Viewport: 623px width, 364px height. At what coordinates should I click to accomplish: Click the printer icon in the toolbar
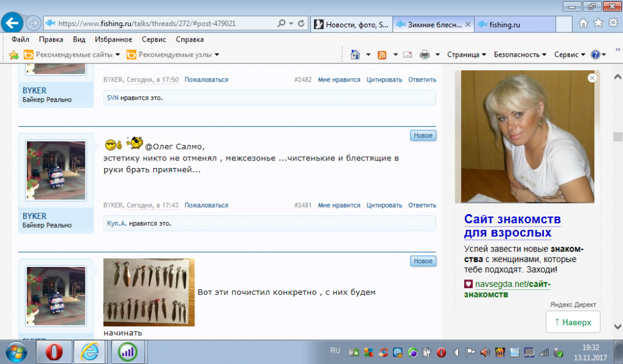425,55
